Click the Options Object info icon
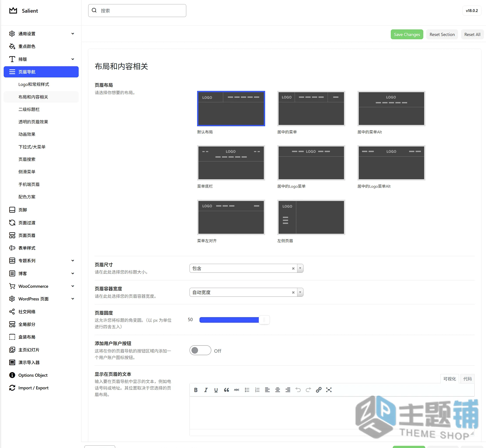486x448 pixels. (12, 375)
